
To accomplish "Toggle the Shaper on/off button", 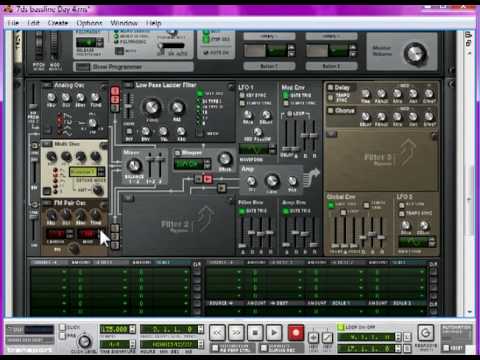I will [x=178, y=153].
